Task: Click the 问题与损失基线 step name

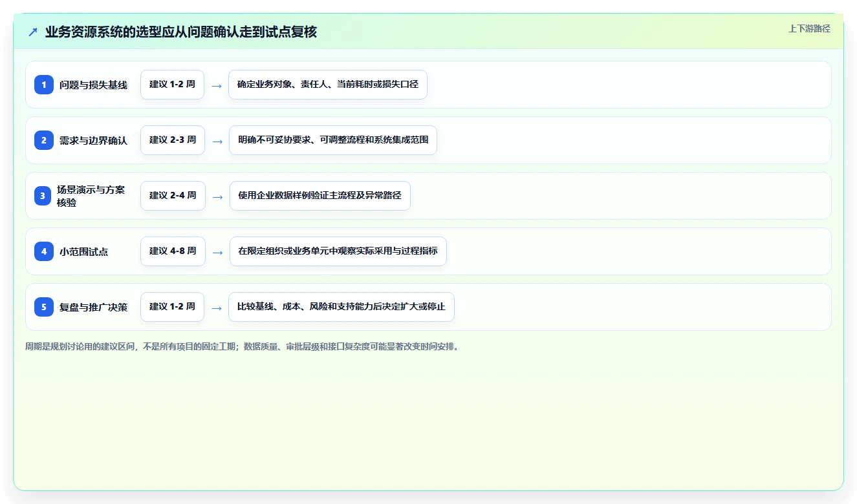Action: pyautogui.click(x=93, y=85)
